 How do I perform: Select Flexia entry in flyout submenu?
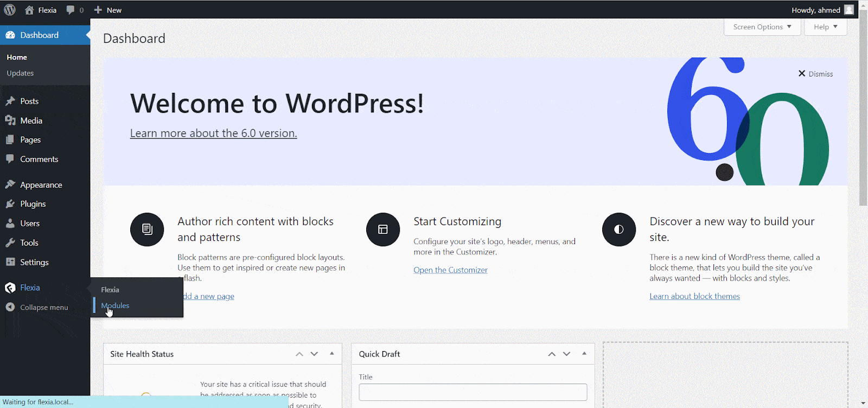pos(110,290)
